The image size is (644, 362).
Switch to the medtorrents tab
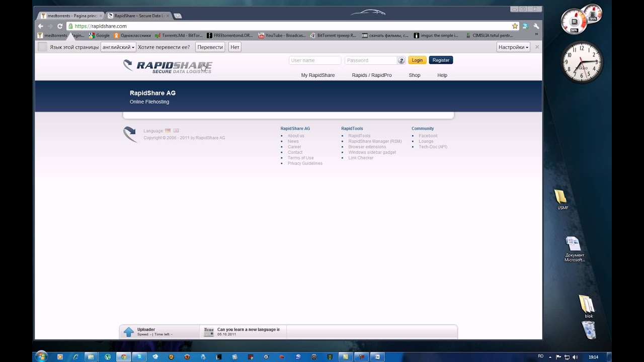[x=71, y=16]
